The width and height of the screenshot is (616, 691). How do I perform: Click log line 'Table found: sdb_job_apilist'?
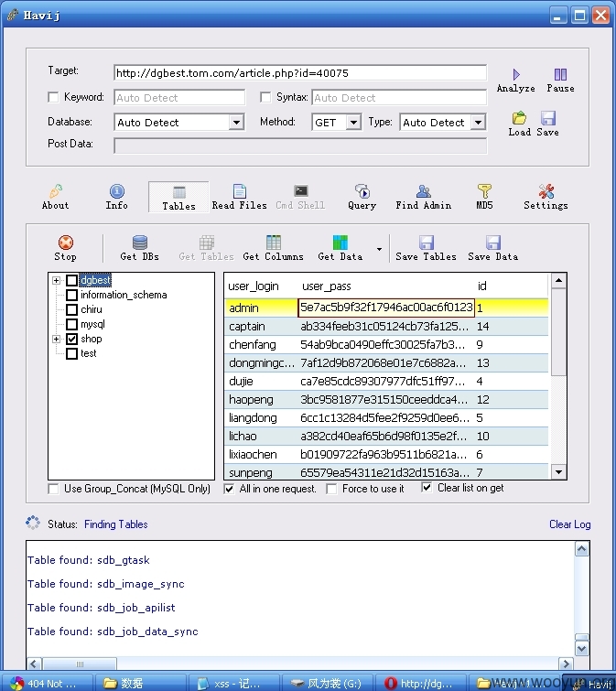[102, 608]
